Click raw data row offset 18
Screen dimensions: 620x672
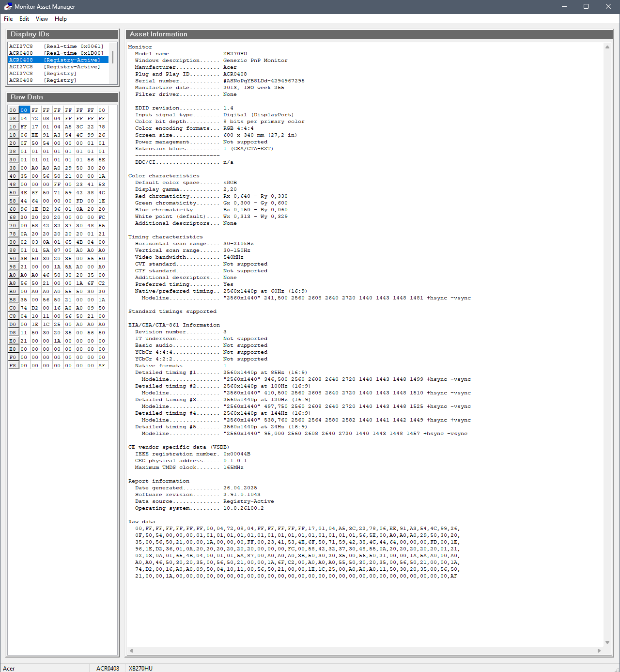pos(13,135)
